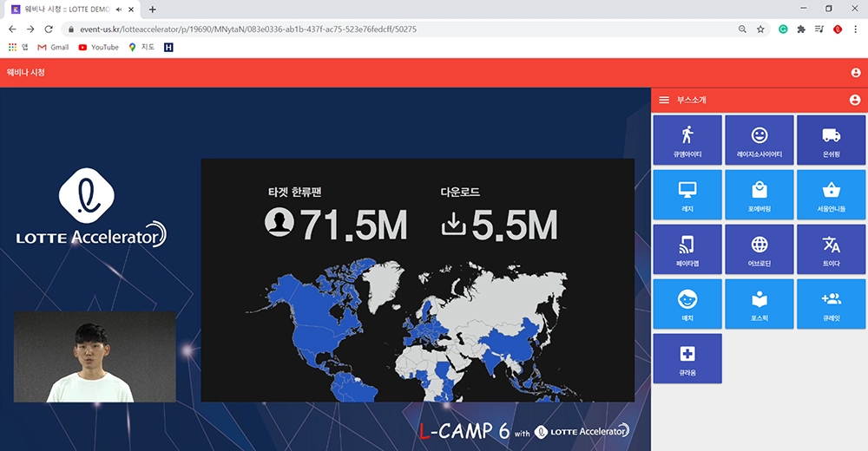This screenshot has height=451, width=868.
Task: Click the 레지 monitor booth tile
Action: coord(687,195)
